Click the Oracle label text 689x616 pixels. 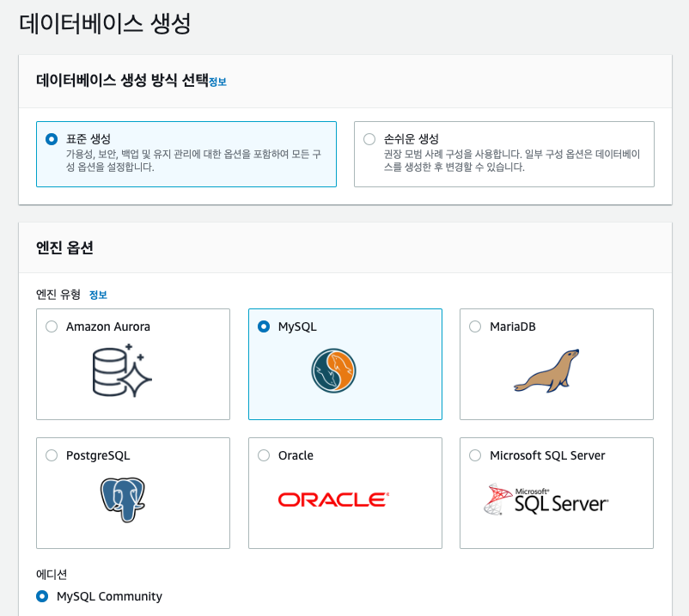pyautogui.click(x=296, y=455)
